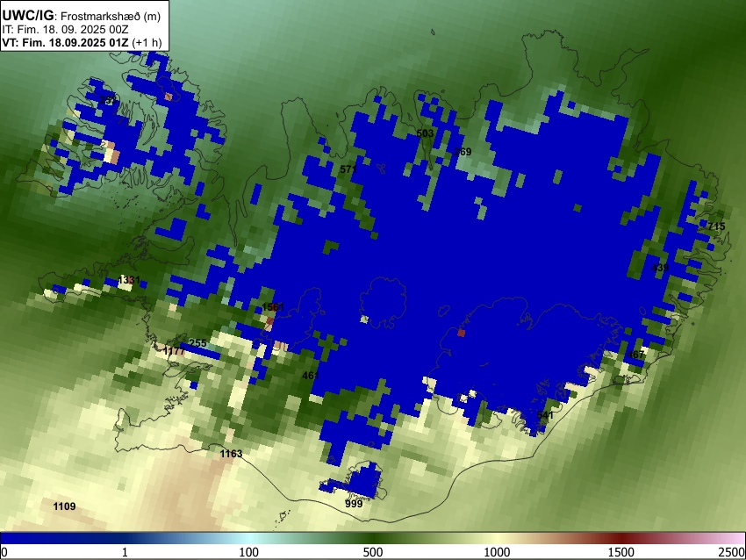
Task: Click the colorbar label 1000
Action: coord(497,552)
